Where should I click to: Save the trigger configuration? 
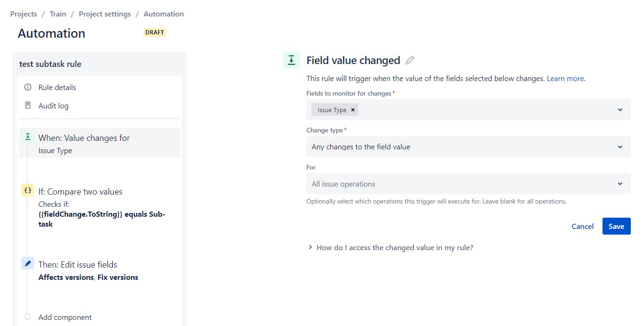(616, 226)
